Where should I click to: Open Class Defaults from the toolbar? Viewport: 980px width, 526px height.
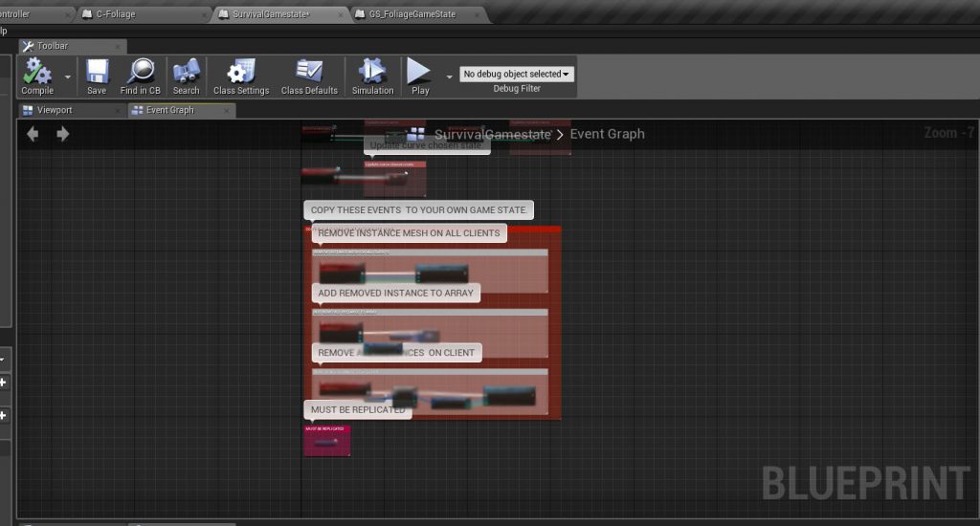click(309, 73)
